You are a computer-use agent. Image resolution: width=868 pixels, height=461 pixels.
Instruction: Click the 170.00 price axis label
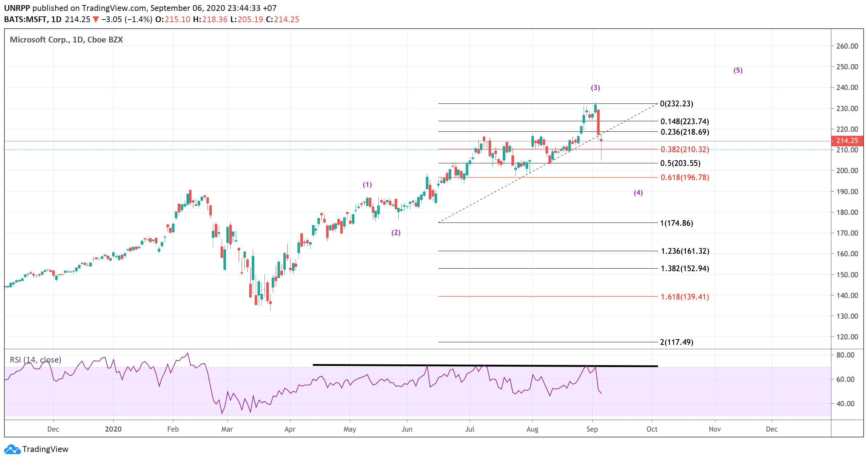pyautogui.click(x=847, y=233)
